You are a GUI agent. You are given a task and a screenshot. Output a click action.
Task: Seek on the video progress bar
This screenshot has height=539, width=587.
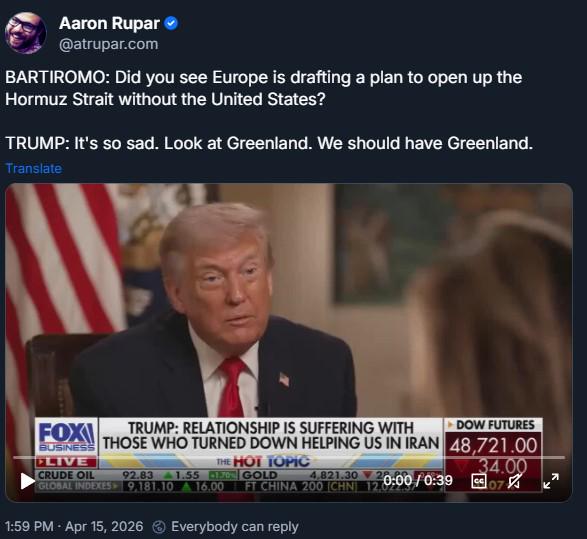click(x=289, y=457)
